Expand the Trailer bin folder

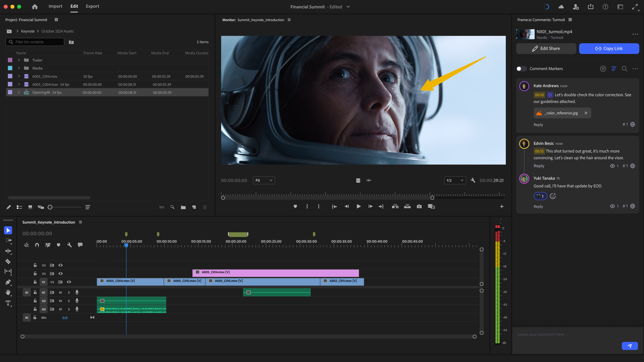[19, 60]
